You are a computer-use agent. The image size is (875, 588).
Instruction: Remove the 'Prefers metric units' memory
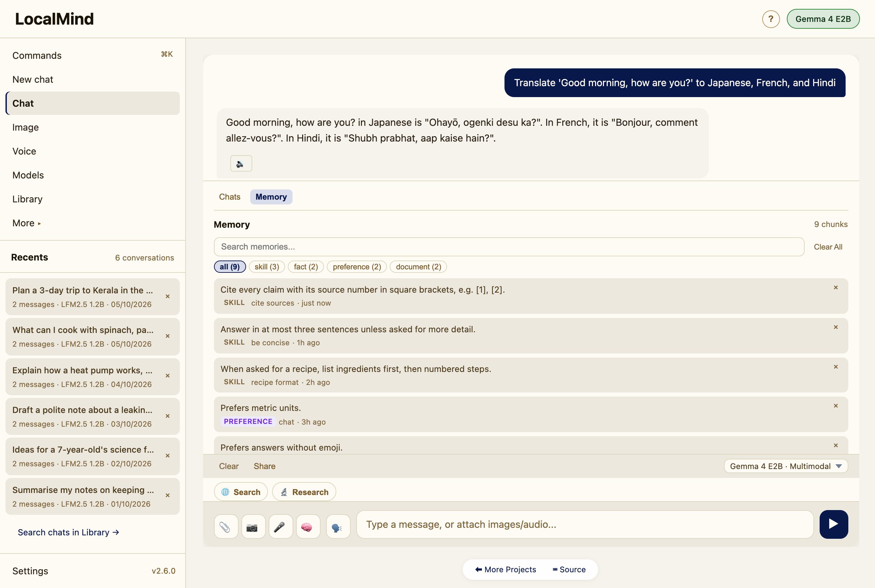835,406
